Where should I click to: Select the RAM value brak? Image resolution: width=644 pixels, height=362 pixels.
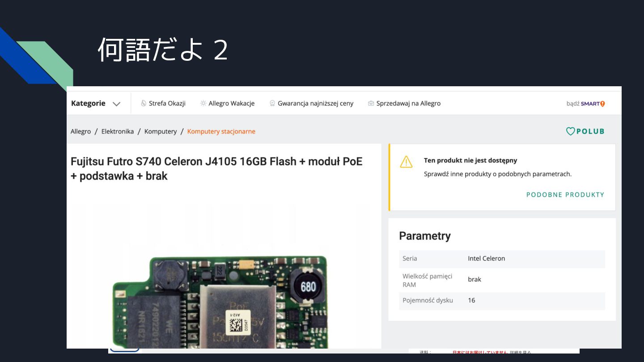pyautogui.click(x=475, y=279)
